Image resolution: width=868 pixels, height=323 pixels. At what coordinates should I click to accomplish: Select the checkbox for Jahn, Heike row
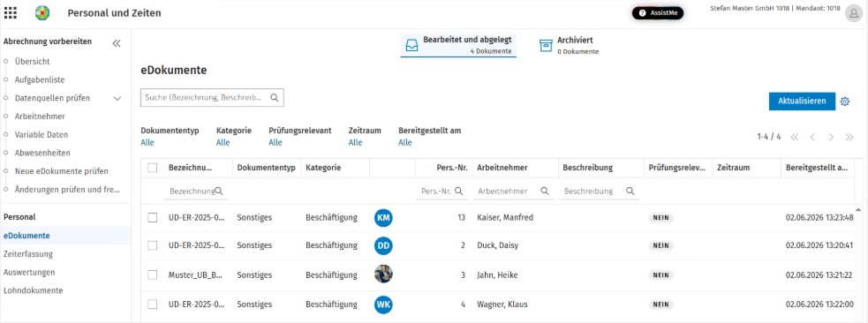[x=152, y=274]
